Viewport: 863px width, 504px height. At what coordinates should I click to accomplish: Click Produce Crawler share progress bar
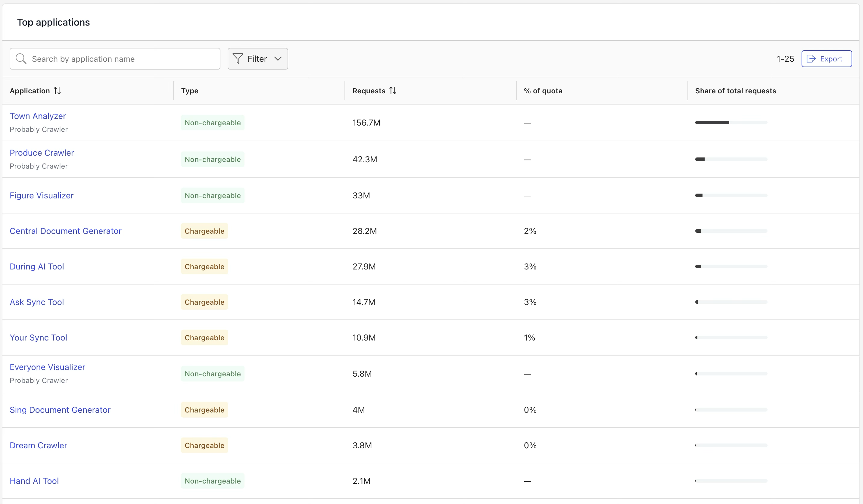pyautogui.click(x=731, y=159)
